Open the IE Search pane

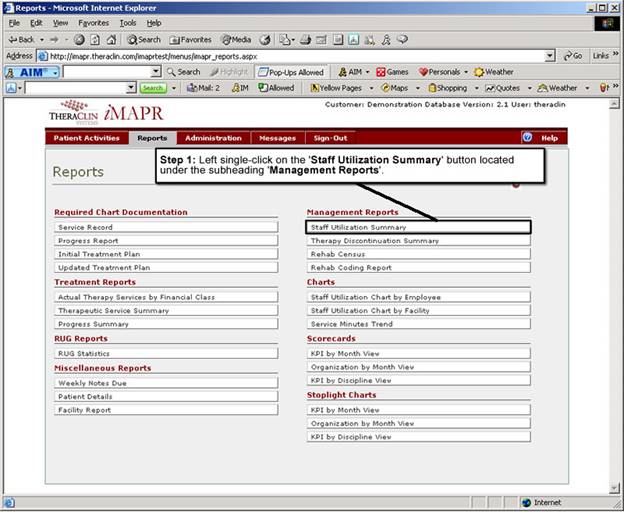144,39
